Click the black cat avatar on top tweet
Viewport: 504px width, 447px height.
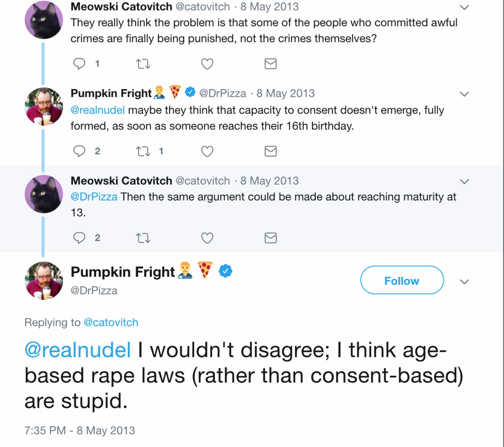point(44,19)
